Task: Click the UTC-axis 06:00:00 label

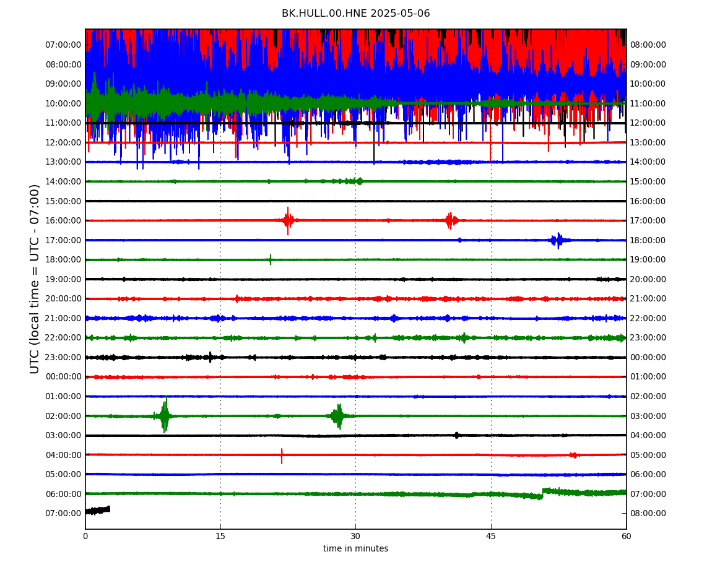Action: 63,494
